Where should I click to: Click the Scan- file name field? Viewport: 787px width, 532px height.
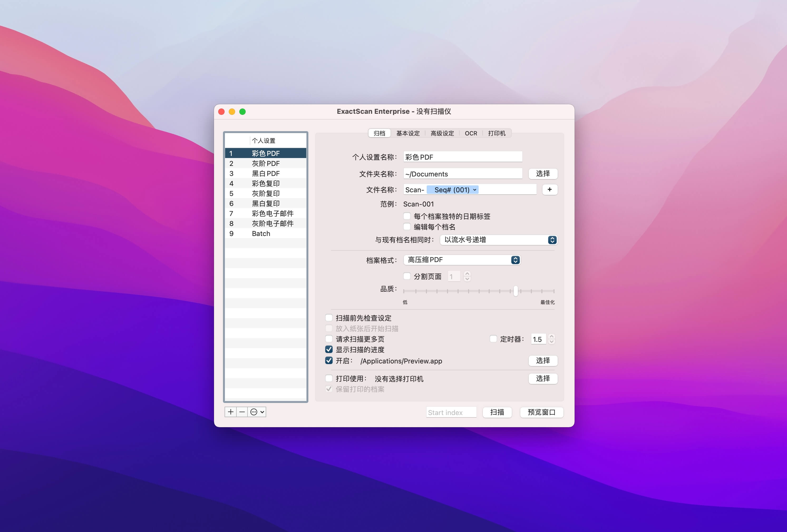point(470,190)
